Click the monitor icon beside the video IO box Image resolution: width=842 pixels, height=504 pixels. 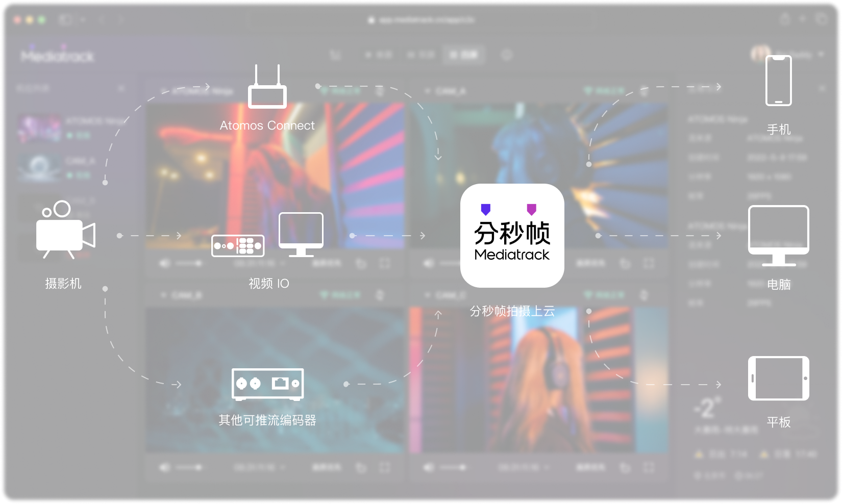pyautogui.click(x=301, y=235)
